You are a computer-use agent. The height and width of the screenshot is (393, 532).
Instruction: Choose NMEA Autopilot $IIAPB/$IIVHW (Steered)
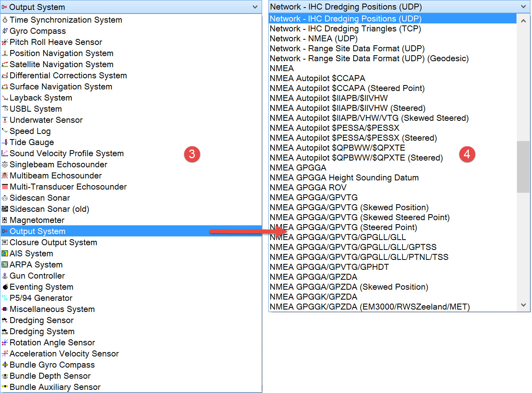pyautogui.click(x=393, y=108)
